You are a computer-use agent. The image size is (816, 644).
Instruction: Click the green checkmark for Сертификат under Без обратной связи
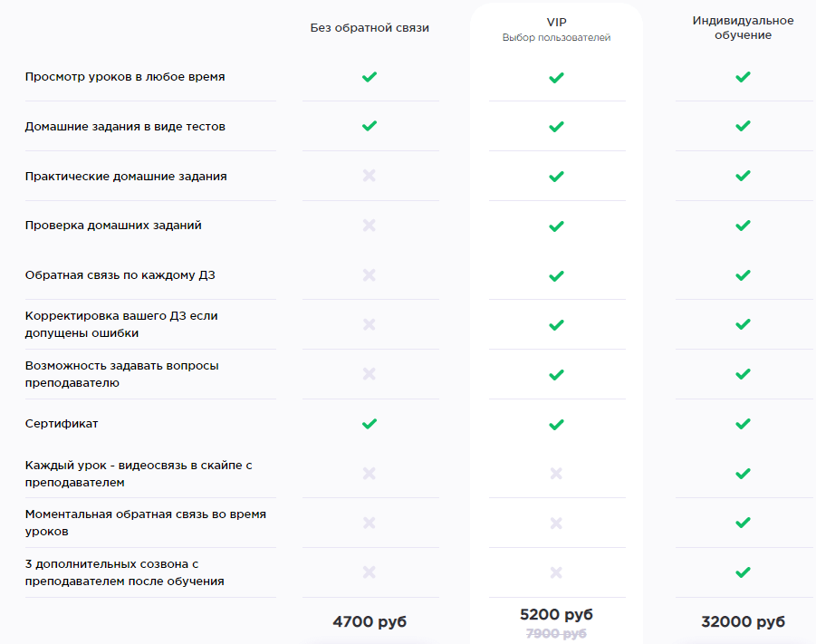tap(370, 424)
